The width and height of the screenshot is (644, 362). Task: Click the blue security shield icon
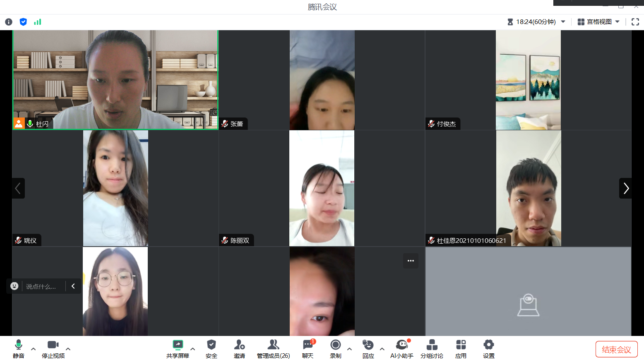[x=23, y=22]
